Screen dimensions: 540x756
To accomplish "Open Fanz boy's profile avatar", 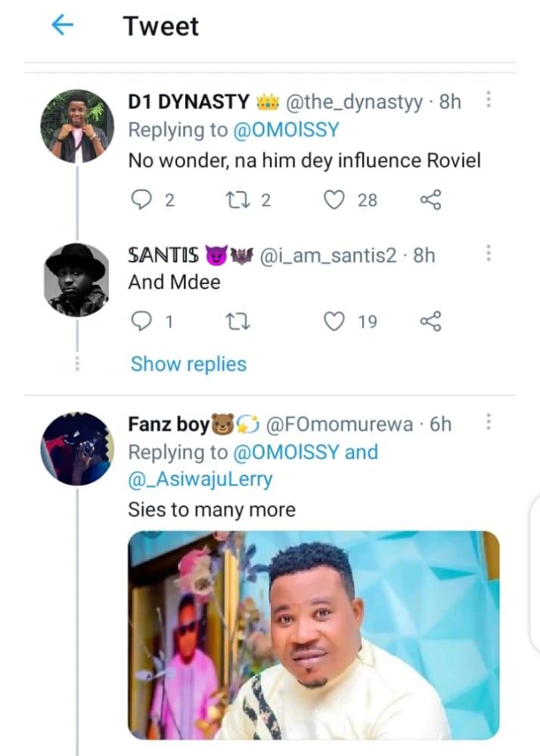I will (x=77, y=448).
